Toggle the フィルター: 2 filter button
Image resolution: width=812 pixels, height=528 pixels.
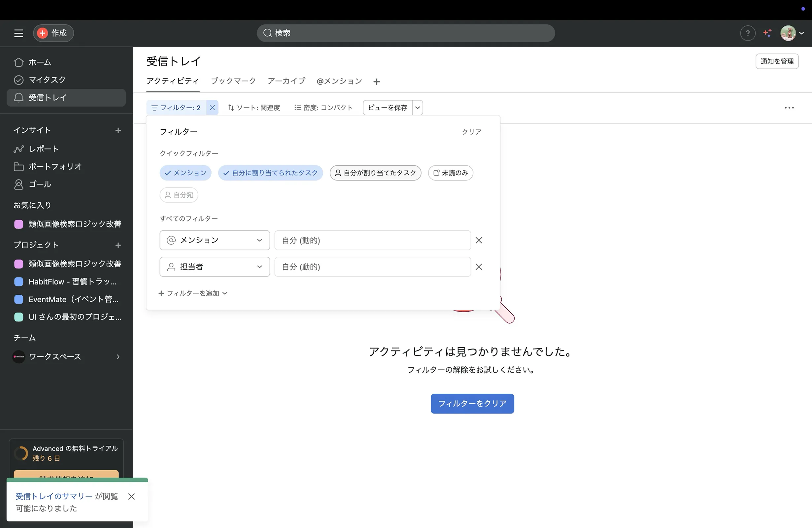pos(176,108)
